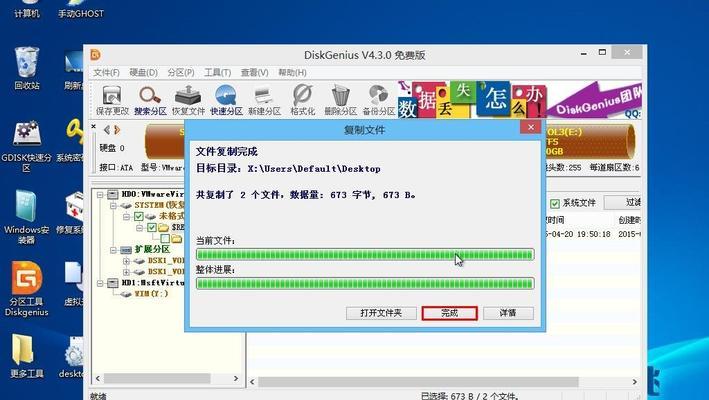Open the 文件(F) menu
709x400 pixels.
coord(106,73)
